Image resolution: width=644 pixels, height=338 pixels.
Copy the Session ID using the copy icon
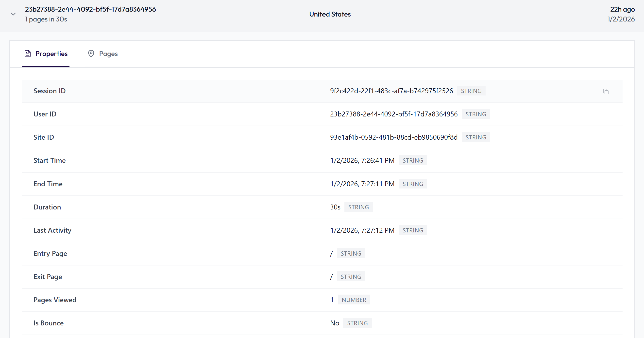606,92
